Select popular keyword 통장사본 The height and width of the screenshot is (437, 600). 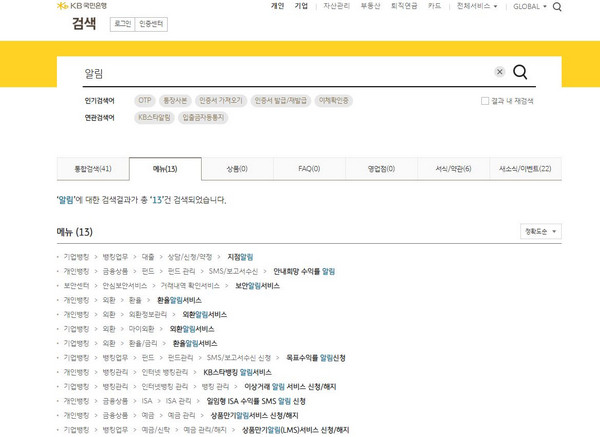coord(175,101)
